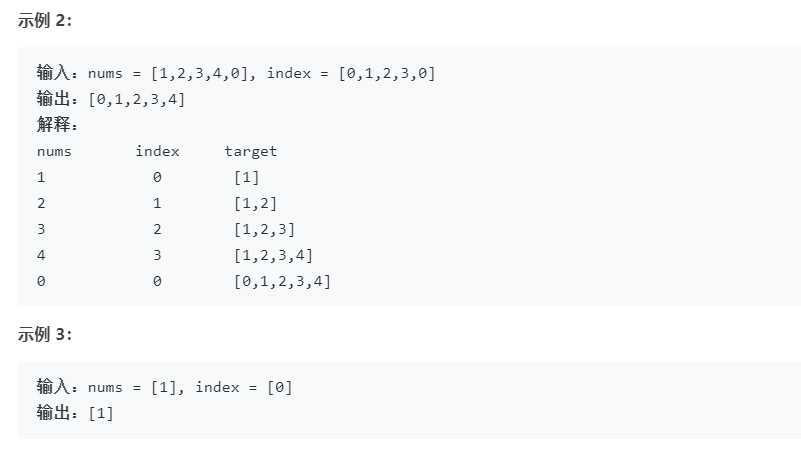
Task: Click the index column header
Action: [157, 151]
